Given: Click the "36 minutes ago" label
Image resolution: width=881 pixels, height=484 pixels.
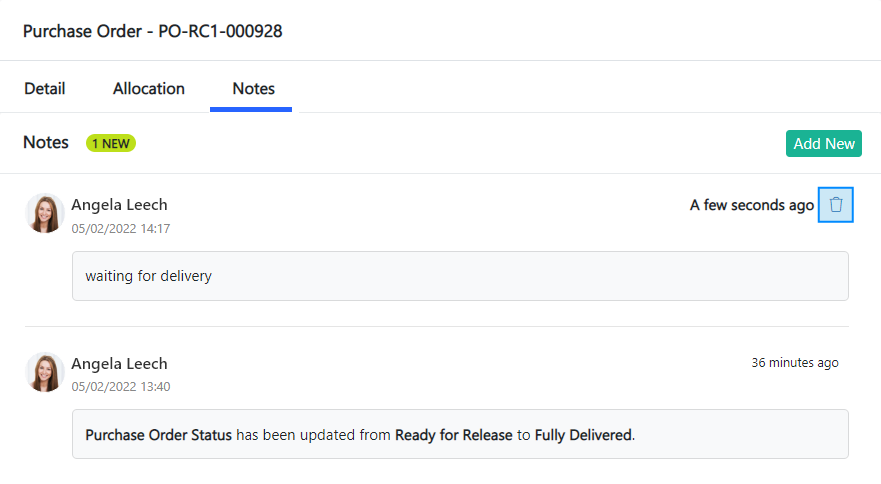Looking at the screenshot, I should [x=795, y=363].
